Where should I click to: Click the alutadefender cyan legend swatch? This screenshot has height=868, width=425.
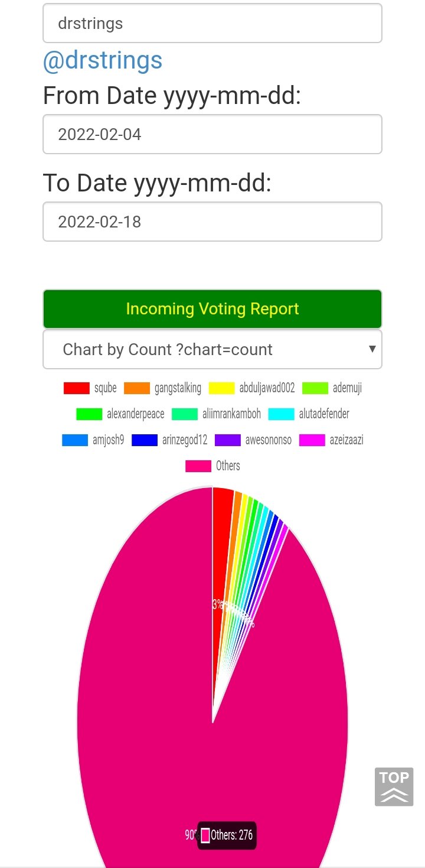tap(282, 414)
